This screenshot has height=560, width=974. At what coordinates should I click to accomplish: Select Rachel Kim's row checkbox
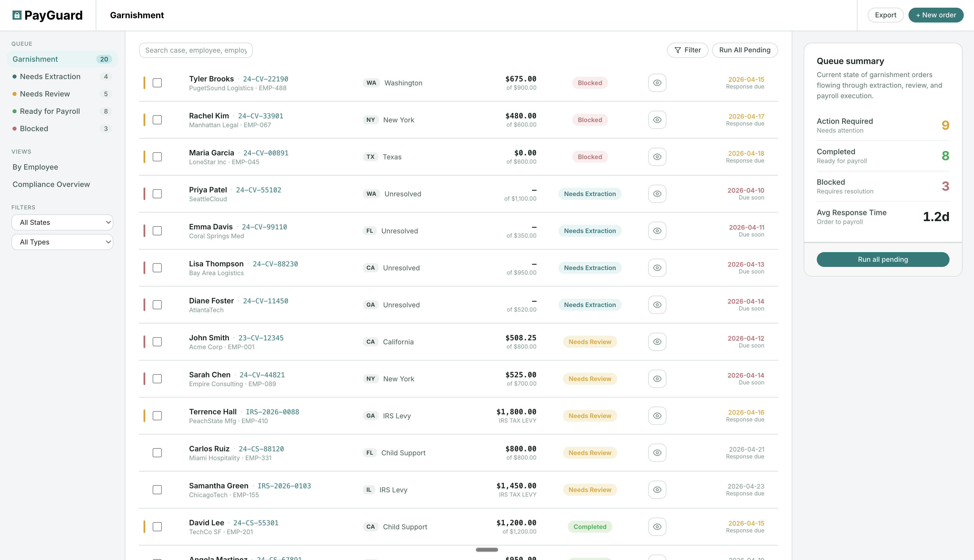(157, 120)
